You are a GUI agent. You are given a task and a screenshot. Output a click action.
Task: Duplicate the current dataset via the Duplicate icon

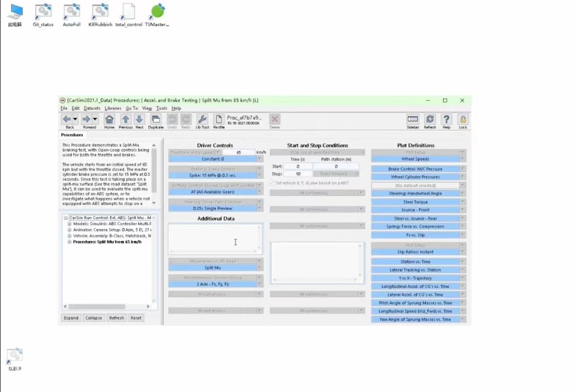pyautogui.click(x=155, y=119)
